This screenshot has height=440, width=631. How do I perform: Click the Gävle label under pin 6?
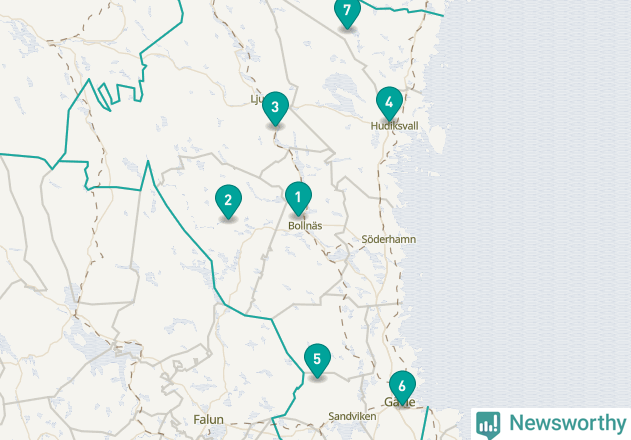[400, 402]
